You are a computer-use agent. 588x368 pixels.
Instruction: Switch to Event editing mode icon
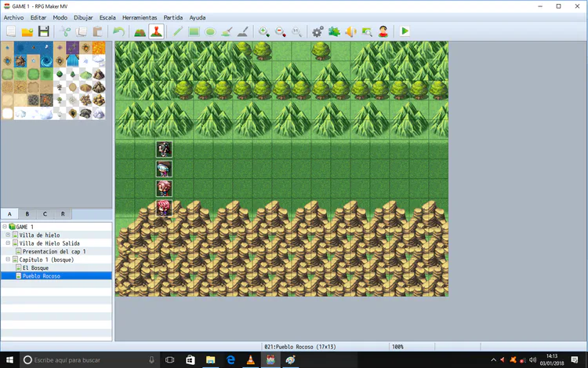(156, 31)
